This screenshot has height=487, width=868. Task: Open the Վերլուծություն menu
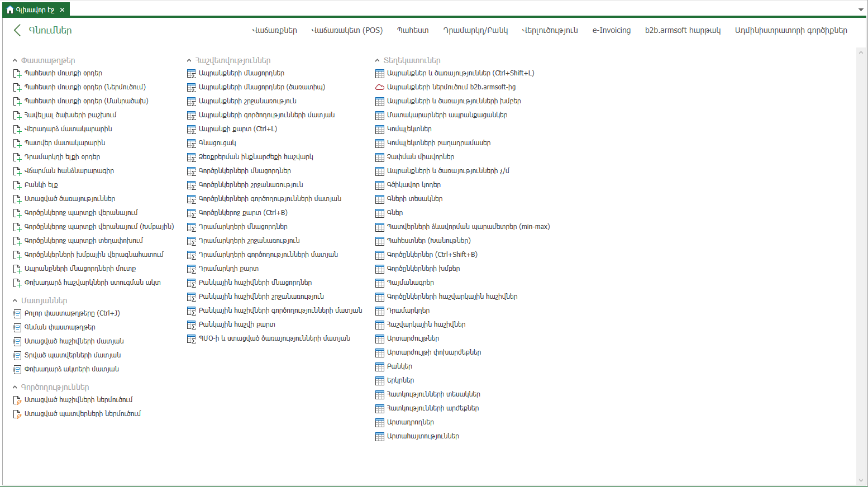(550, 30)
